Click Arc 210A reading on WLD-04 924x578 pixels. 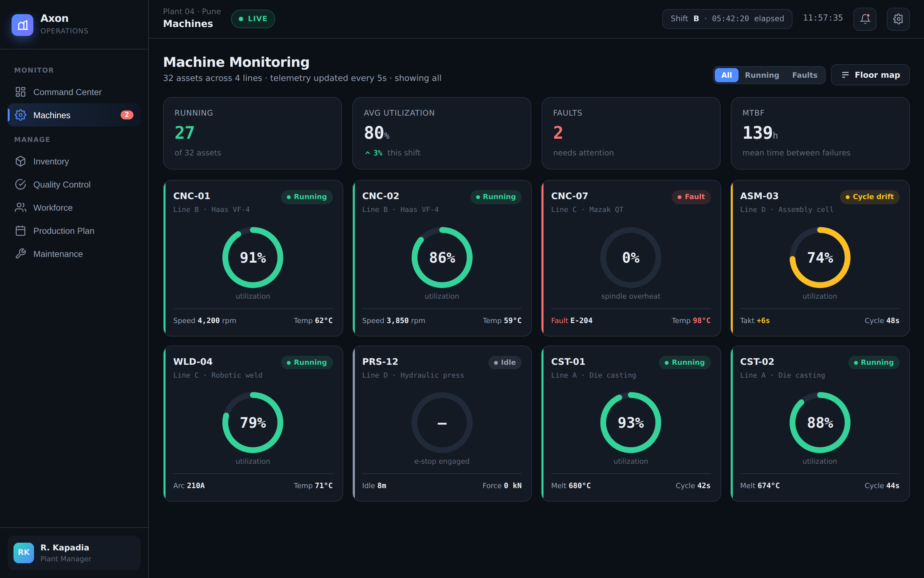click(189, 486)
